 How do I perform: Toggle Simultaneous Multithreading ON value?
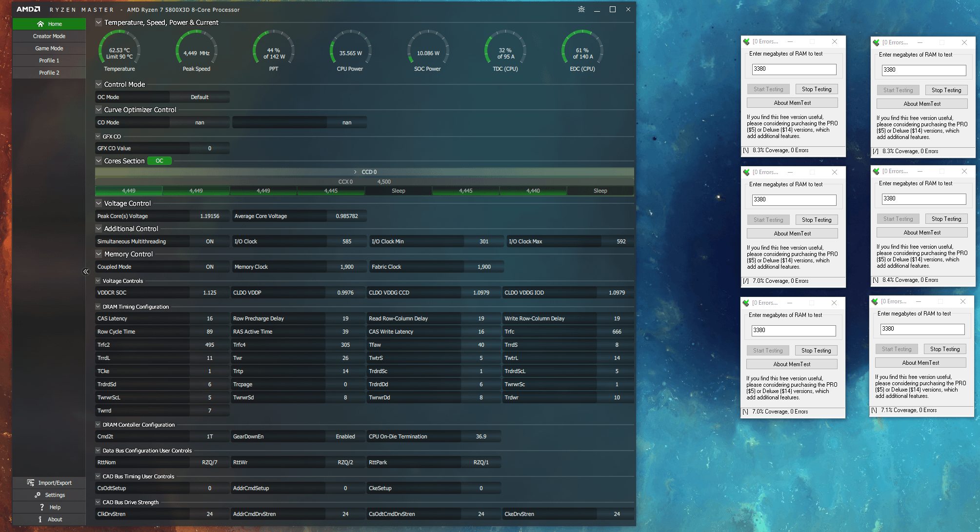tap(210, 241)
